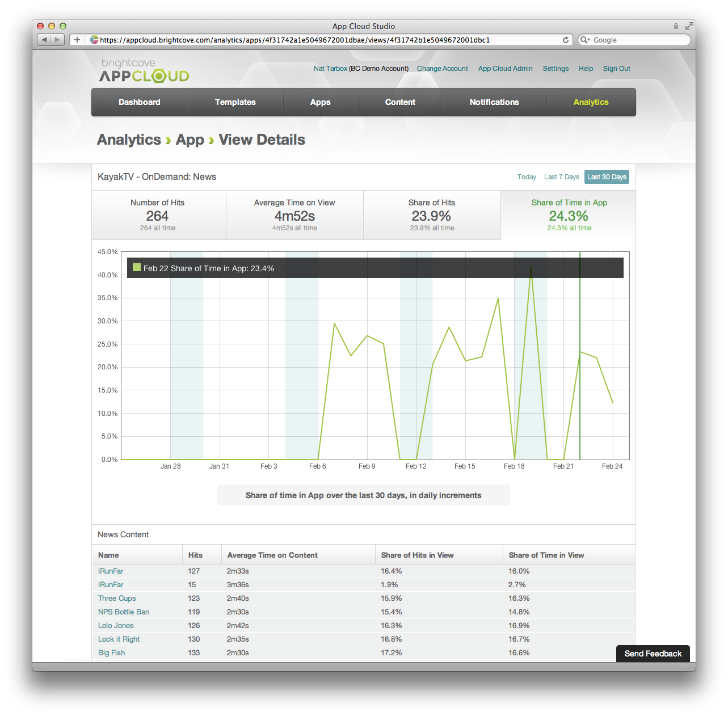Click the magnifier icon in Google search
The width and height of the screenshot is (728, 716).
[584, 40]
